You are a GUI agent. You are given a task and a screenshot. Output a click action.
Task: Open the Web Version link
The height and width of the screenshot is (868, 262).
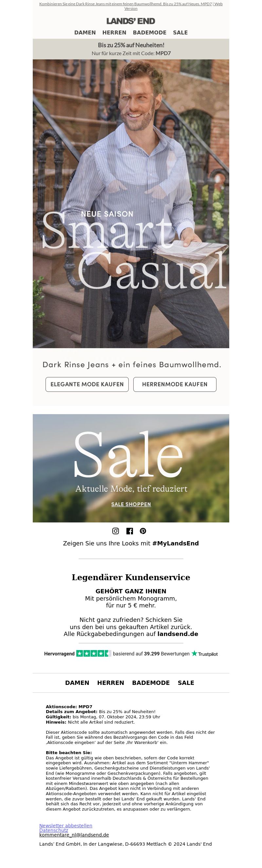[173, 6]
